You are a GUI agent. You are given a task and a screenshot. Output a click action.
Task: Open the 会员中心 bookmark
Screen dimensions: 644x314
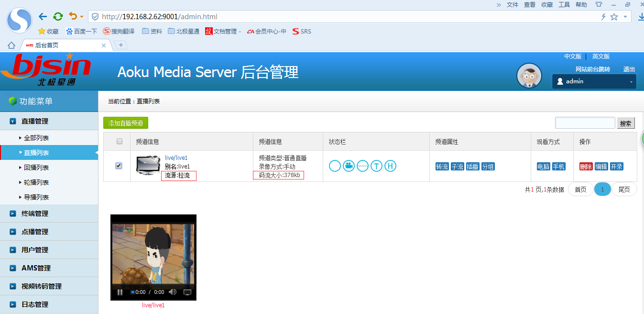click(267, 32)
